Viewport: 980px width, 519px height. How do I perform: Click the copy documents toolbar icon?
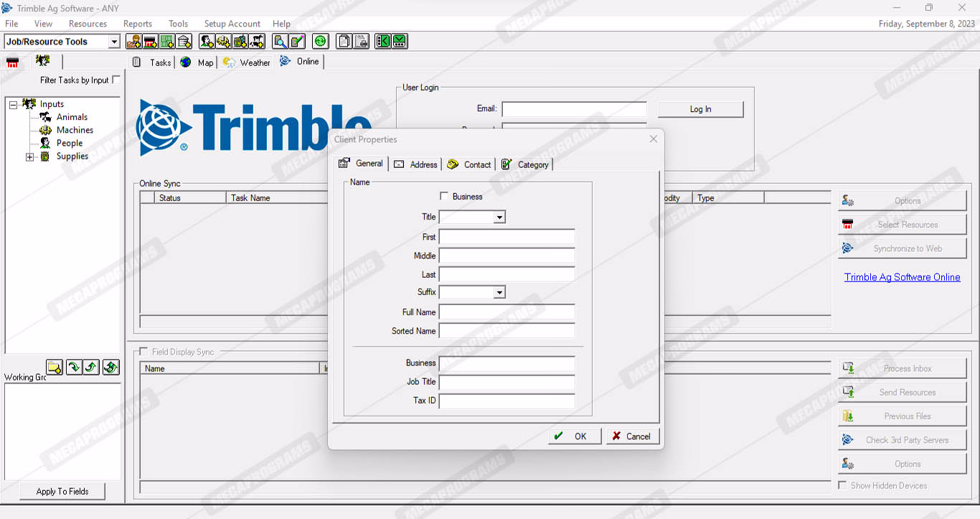pos(344,42)
